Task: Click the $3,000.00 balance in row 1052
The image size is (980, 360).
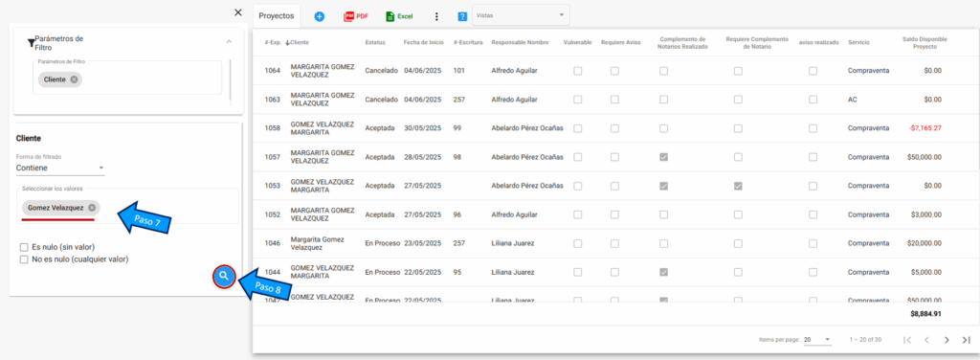Action: click(x=926, y=214)
